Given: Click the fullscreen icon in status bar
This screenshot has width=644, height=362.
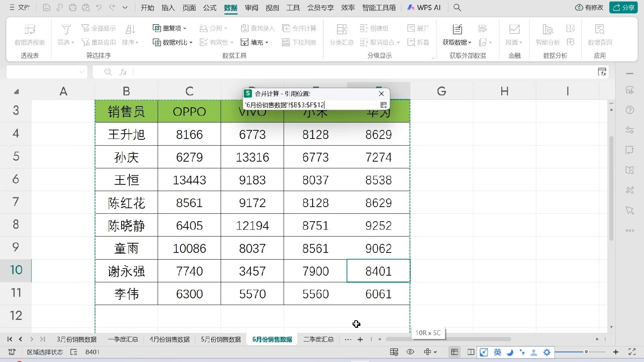Looking at the screenshot, I should [632, 352].
